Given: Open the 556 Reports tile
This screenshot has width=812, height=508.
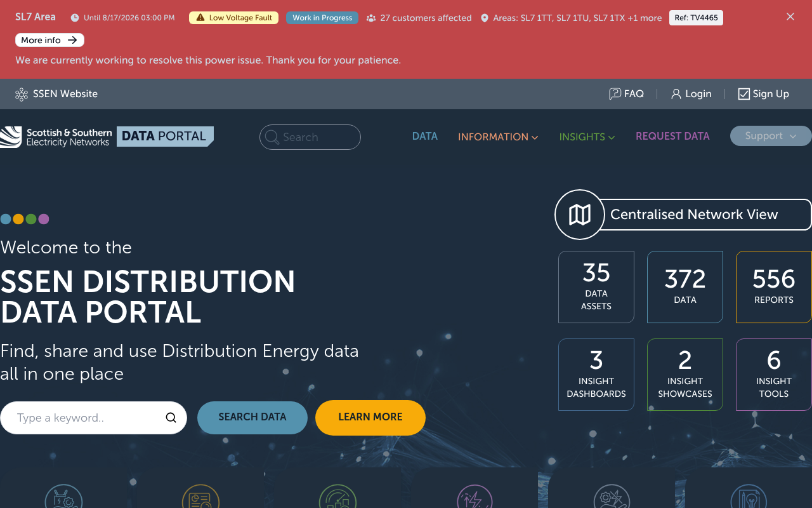Looking at the screenshot, I should tap(774, 287).
